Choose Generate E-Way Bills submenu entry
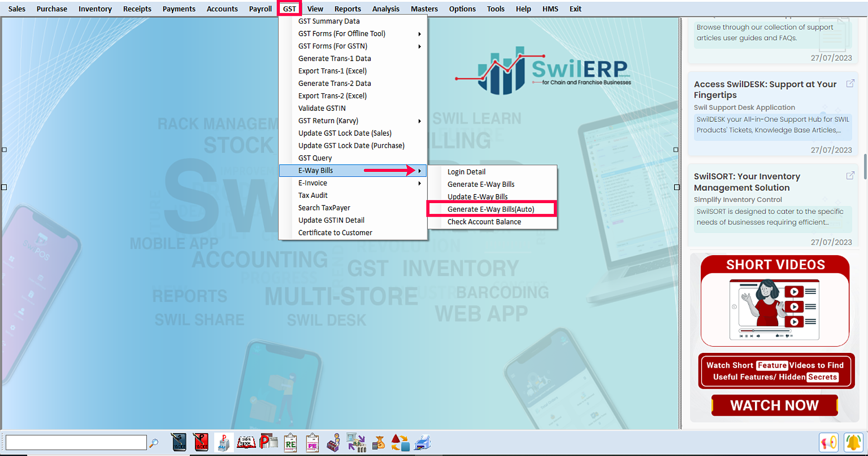Image resolution: width=868 pixels, height=456 pixels. click(492, 185)
